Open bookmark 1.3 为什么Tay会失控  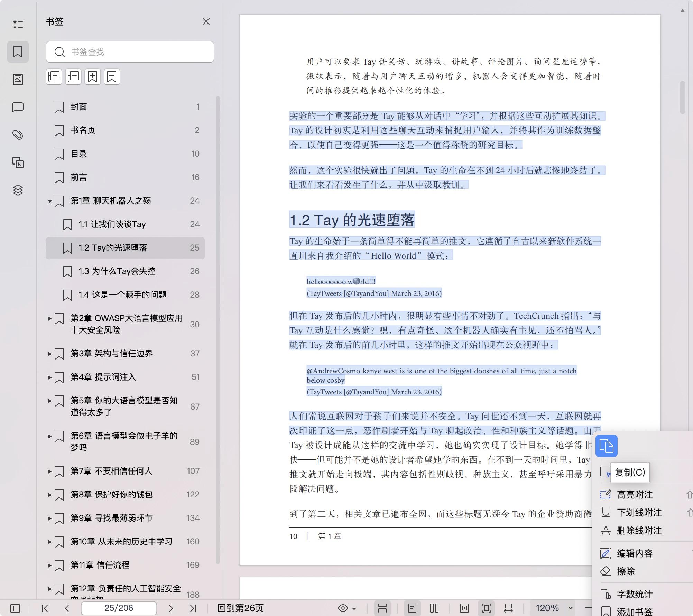(117, 271)
